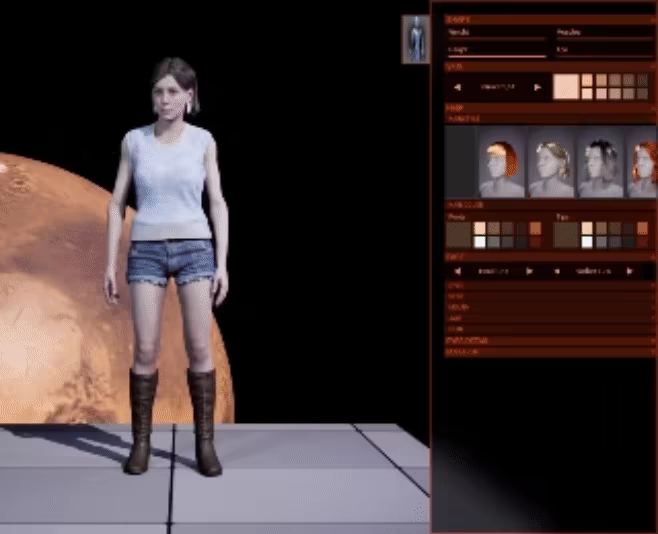Cycle to previous first face preset

[x=457, y=271]
